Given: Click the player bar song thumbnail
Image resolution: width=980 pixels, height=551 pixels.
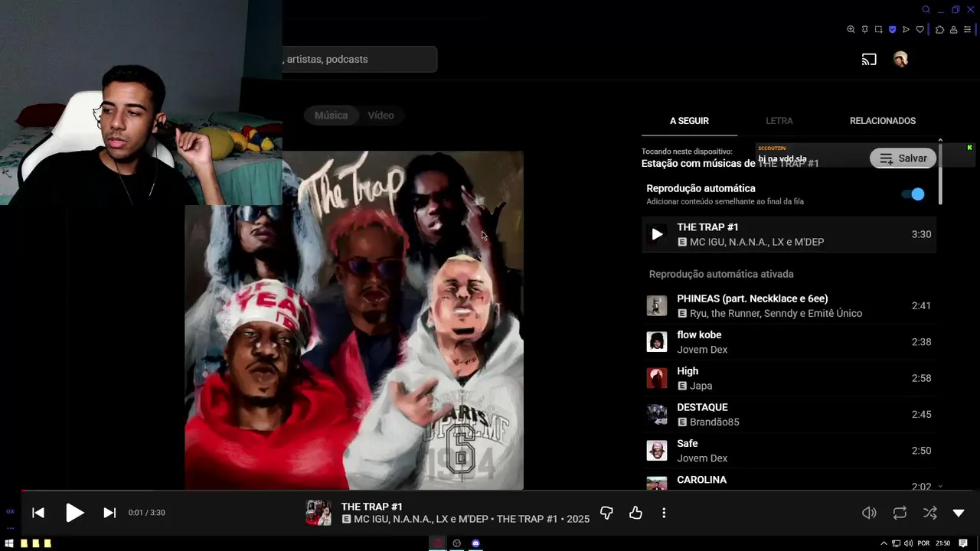Looking at the screenshot, I should (318, 513).
